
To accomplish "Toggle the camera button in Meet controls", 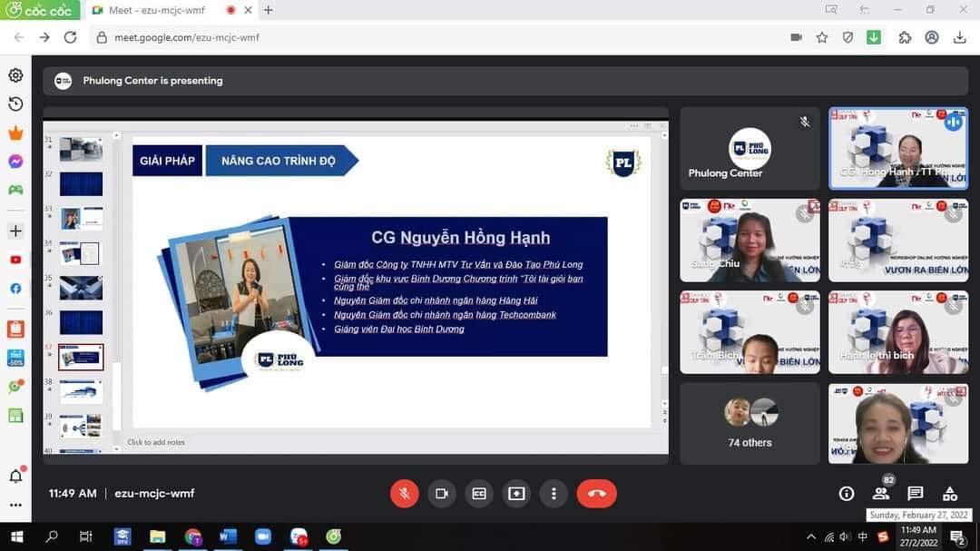I will [442, 494].
